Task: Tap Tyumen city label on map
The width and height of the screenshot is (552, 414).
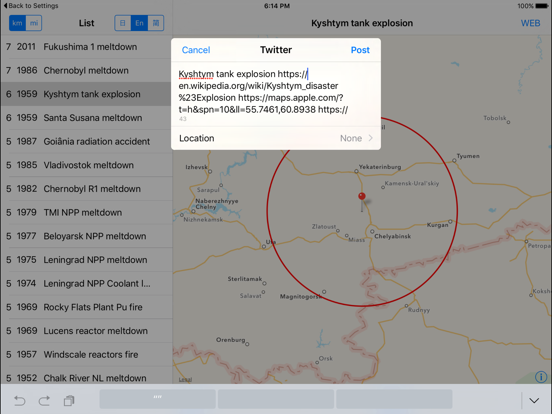Action: (468, 156)
